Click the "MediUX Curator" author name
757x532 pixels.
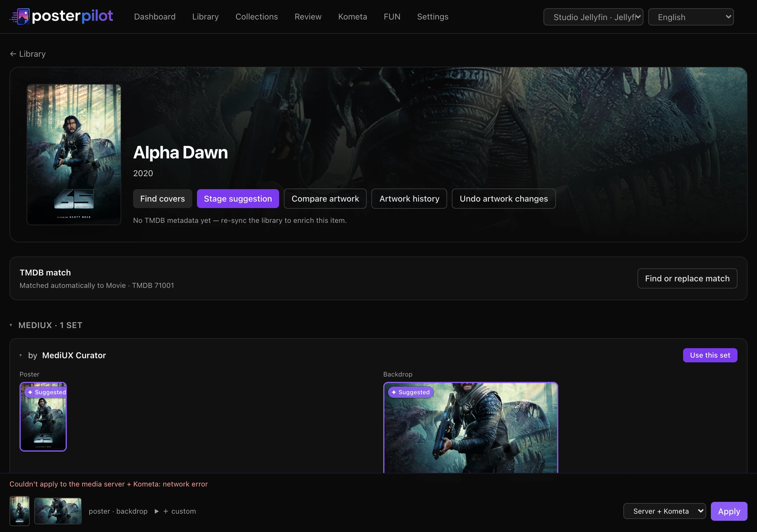[x=74, y=355]
